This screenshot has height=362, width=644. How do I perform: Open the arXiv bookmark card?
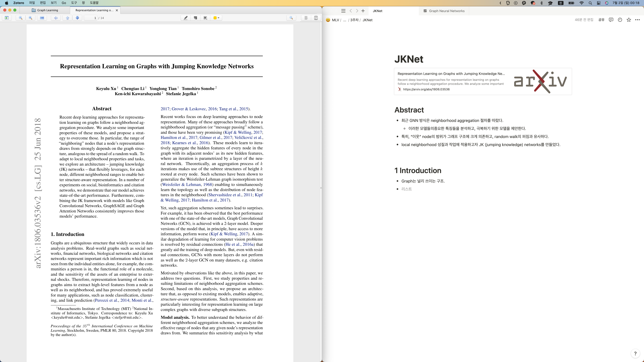pyautogui.click(x=483, y=81)
